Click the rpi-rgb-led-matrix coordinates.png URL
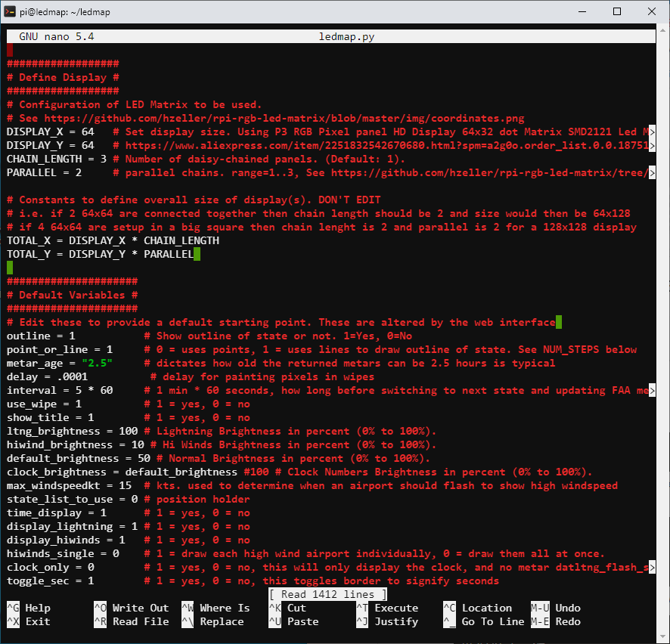 coord(284,119)
